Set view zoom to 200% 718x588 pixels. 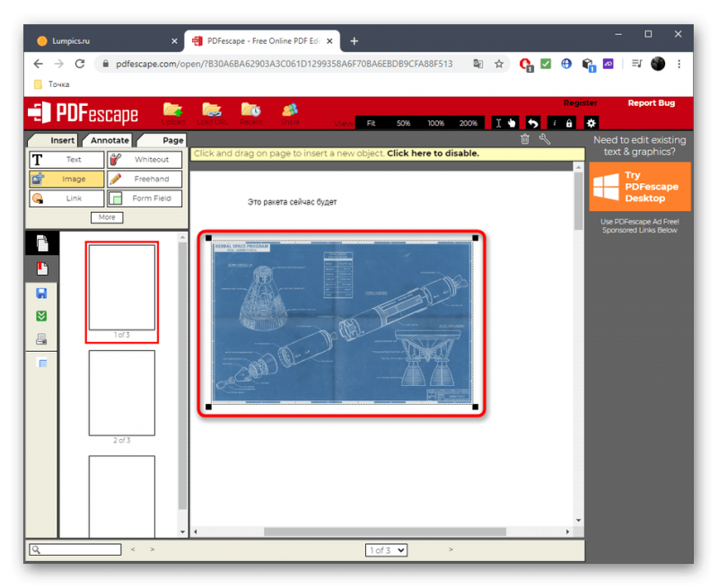click(x=468, y=123)
